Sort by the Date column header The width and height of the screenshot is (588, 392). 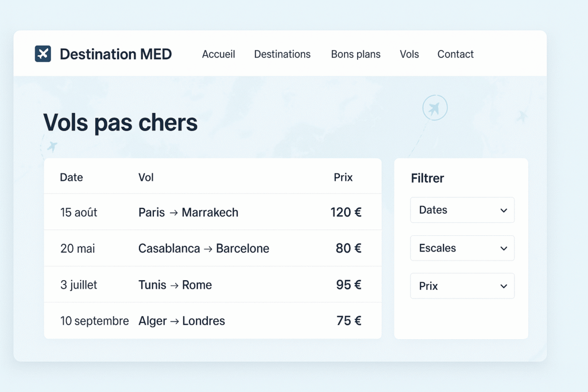click(71, 177)
